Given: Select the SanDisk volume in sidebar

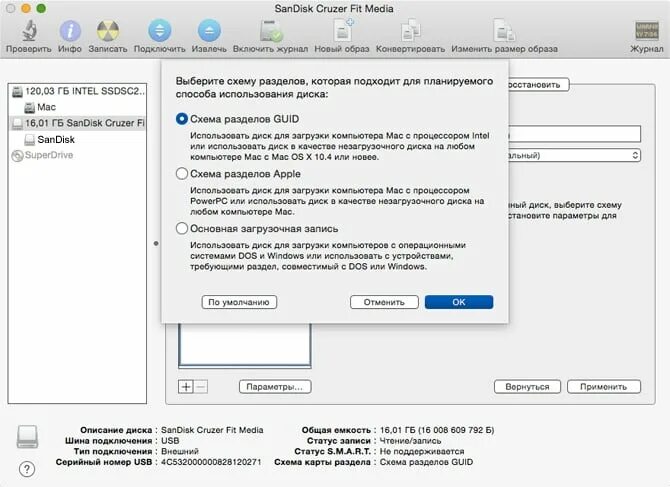Looking at the screenshot, I should point(77,139).
